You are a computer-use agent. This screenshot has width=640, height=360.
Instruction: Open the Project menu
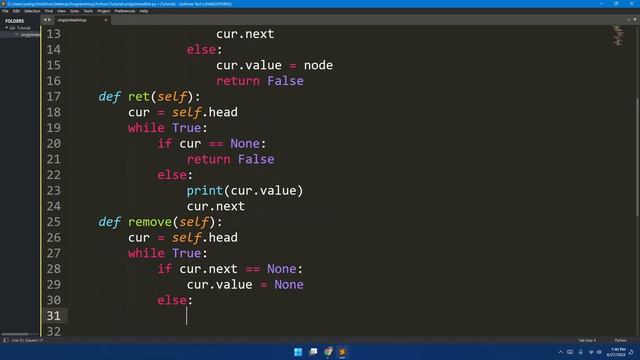[104, 11]
